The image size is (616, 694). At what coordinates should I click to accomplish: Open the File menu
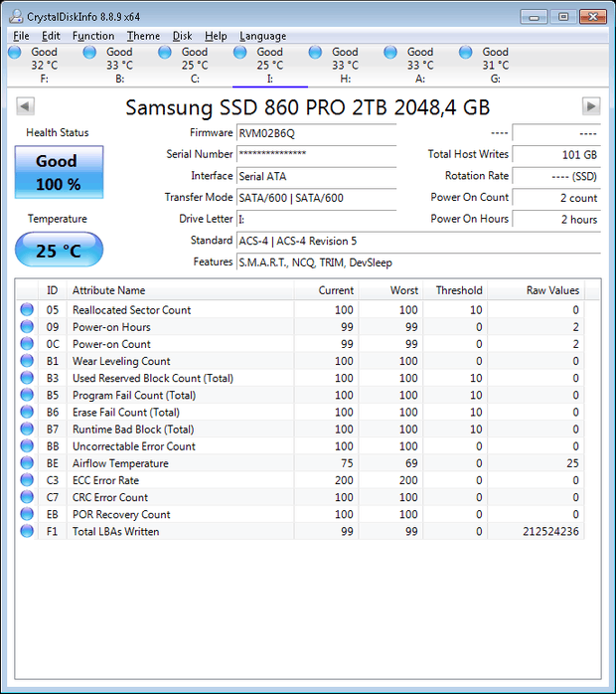(x=21, y=36)
